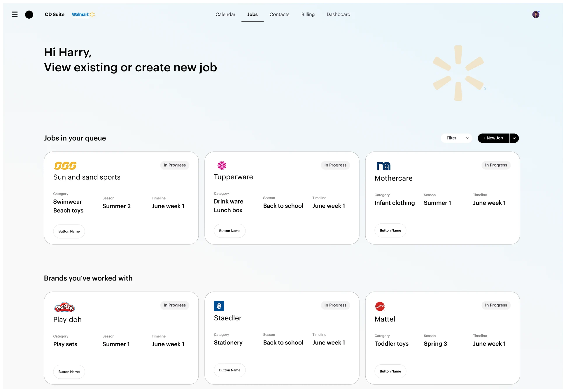
Task: Click Button Name on Tupperware card
Action: [230, 231]
